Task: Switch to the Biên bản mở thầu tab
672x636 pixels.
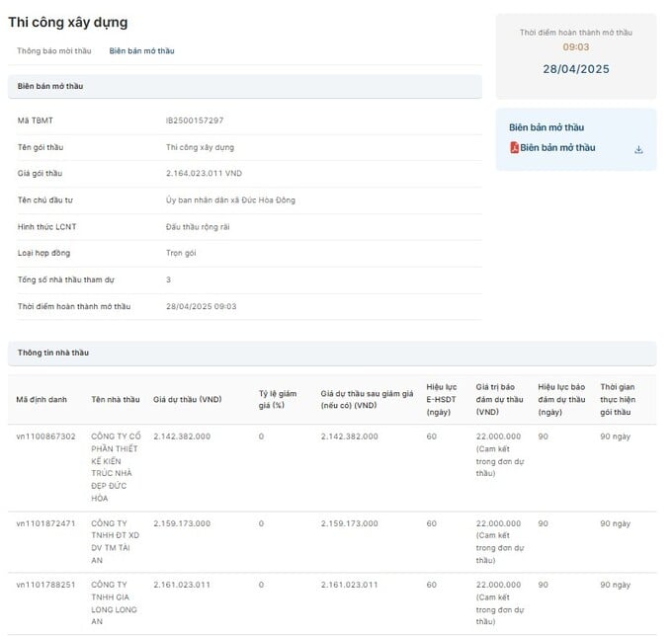Action: click(x=141, y=51)
